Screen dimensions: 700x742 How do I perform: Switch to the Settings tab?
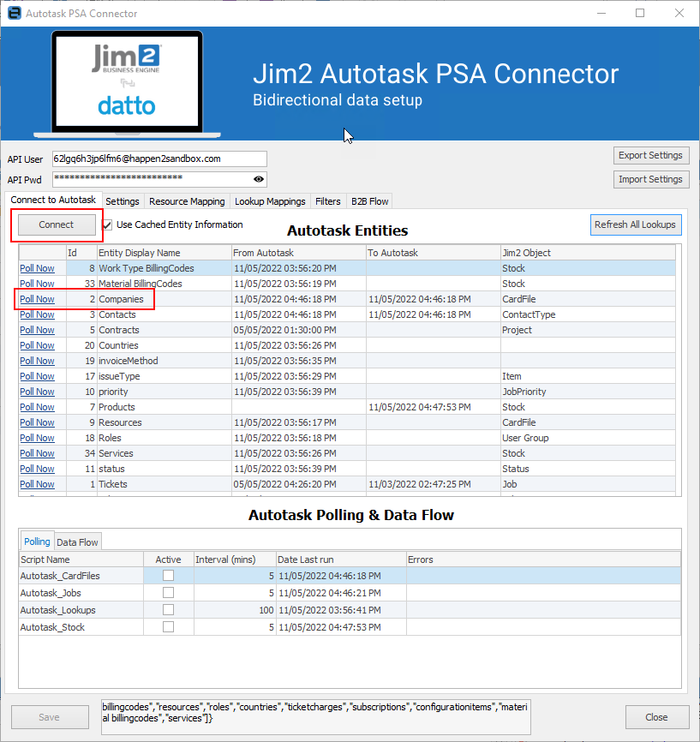pyautogui.click(x=123, y=201)
